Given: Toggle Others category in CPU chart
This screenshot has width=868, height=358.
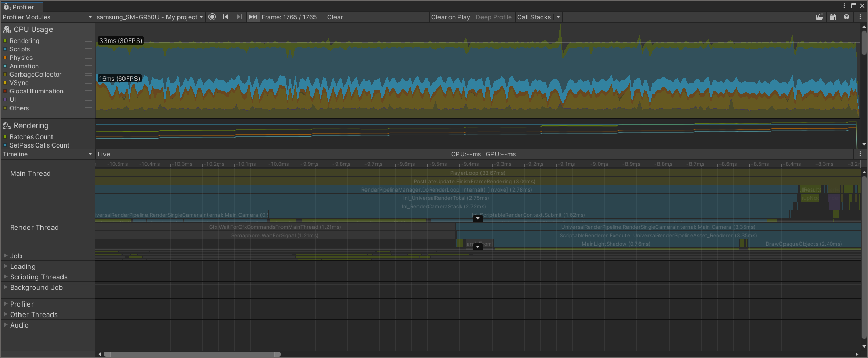Looking at the screenshot, I should click(5, 108).
